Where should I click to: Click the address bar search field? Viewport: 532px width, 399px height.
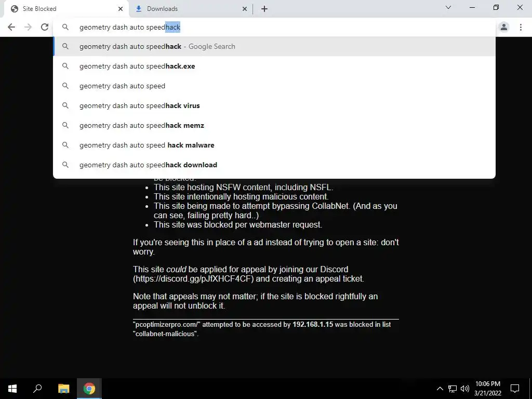click(x=274, y=27)
